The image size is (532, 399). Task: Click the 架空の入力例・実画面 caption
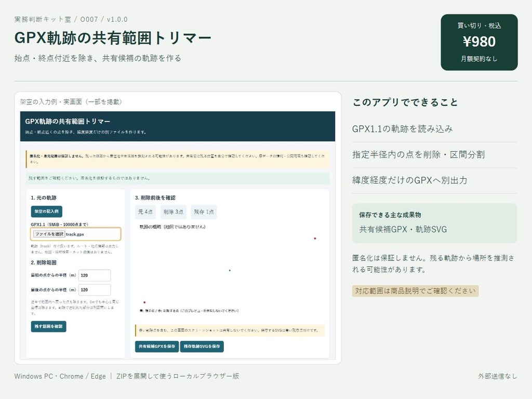pyautogui.click(x=71, y=101)
